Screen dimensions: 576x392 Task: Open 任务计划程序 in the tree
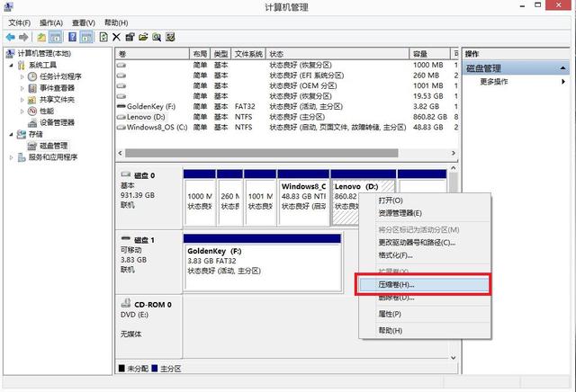pyautogui.click(x=60, y=76)
